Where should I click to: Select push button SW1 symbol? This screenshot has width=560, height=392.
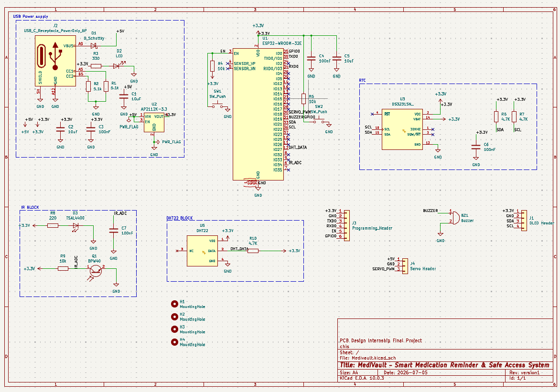point(217,105)
